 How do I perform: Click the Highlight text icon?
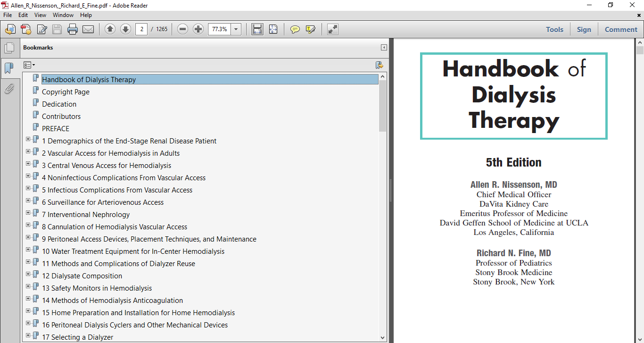pyautogui.click(x=311, y=29)
